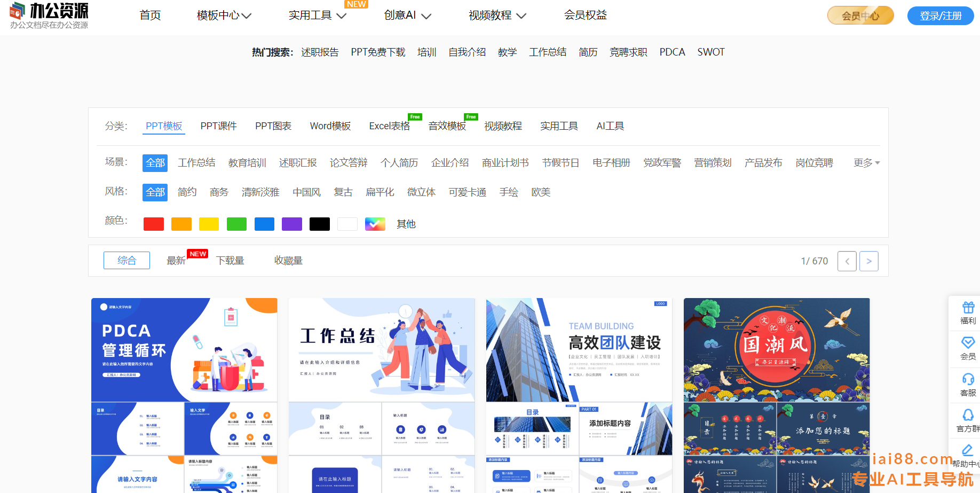Search hot keyword SWOT
The height and width of the screenshot is (493, 980).
tap(711, 52)
